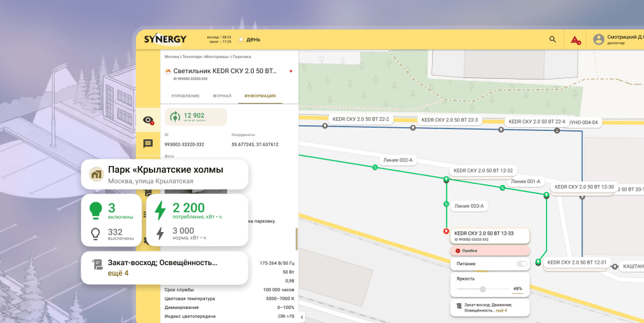644x323 pixels.
Task: Click the green lamp pin KEDR 12-31
Action: coord(538,262)
